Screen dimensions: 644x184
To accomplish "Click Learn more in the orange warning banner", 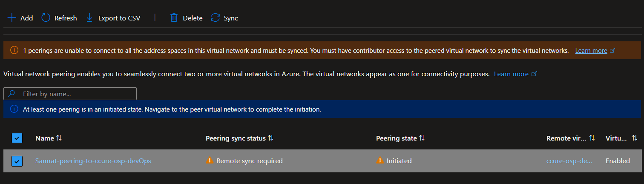I will click(x=591, y=50).
